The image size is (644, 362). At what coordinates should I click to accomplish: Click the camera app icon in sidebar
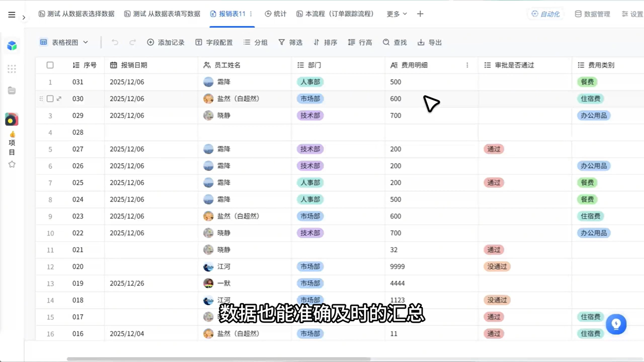[x=12, y=119]
